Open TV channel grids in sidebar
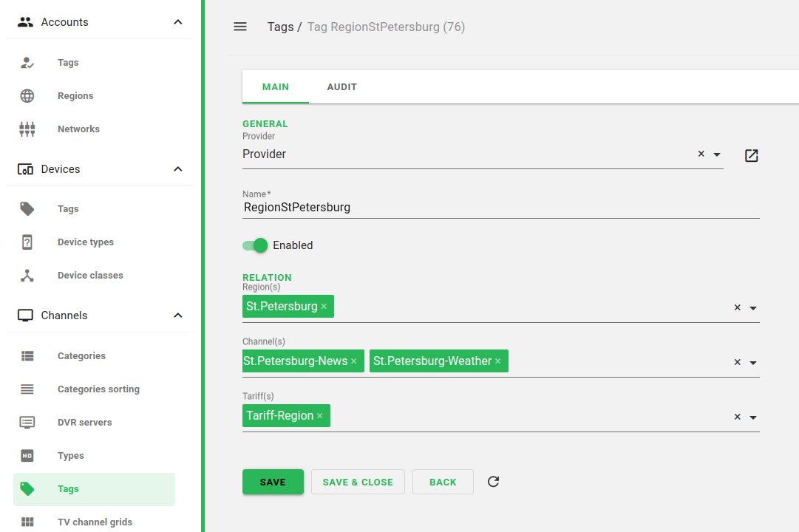Viewport: 799px width, 532px height. pos(95,522)
